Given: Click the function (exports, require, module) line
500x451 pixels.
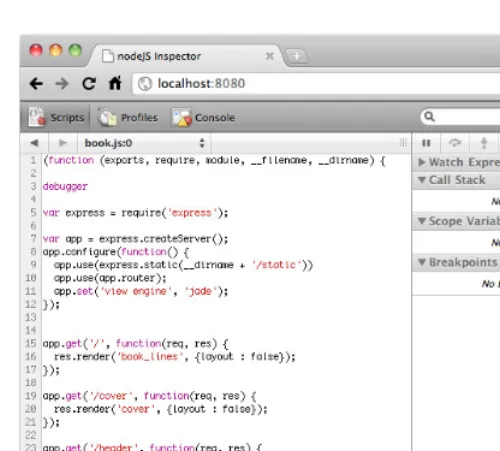Looking at the screenshot, I should point(214,160).
